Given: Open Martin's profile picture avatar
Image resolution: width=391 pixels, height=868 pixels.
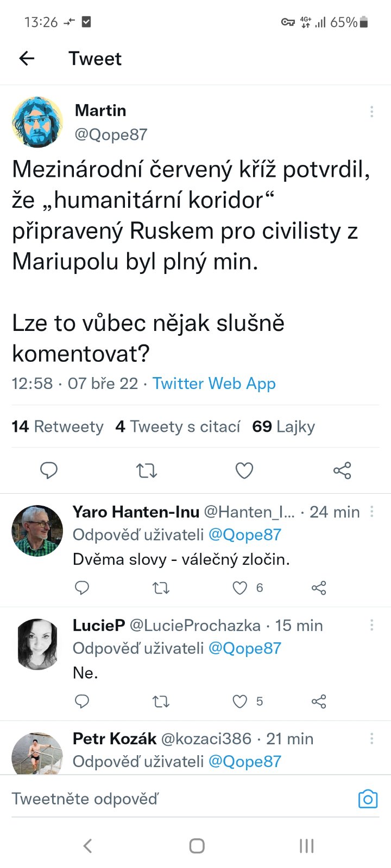Looking at the screenshot, I should point(37,122).
